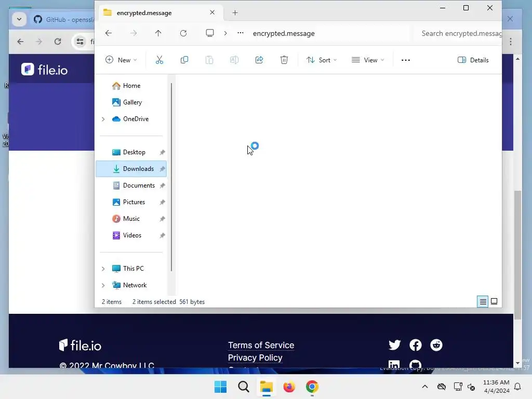Show hidden system tray icons
The height and width of the screenshot is (399, 532).
click(425, 387)
